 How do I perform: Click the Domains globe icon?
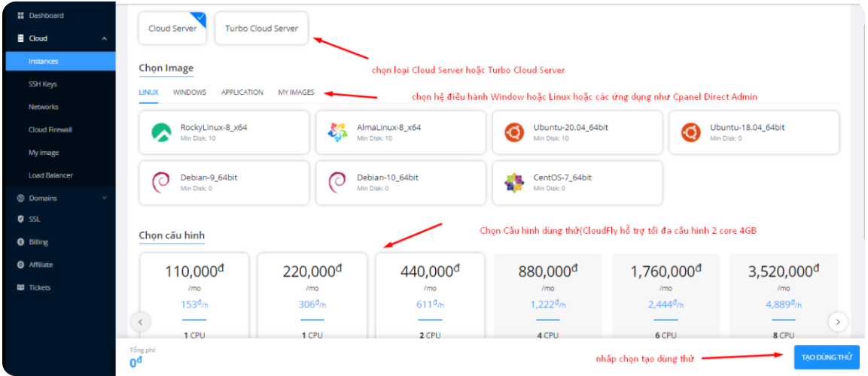[21, 198]
